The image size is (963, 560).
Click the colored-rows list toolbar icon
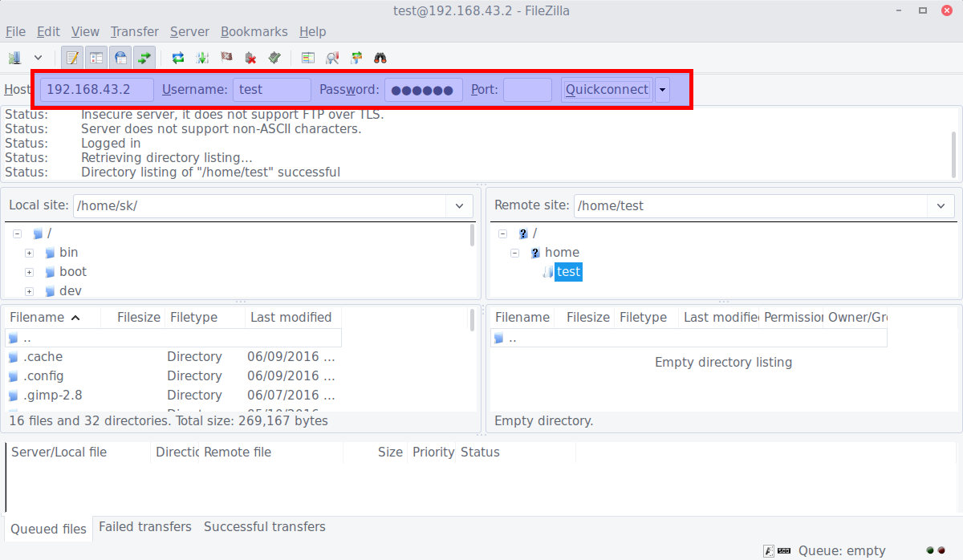coord(308,58)
